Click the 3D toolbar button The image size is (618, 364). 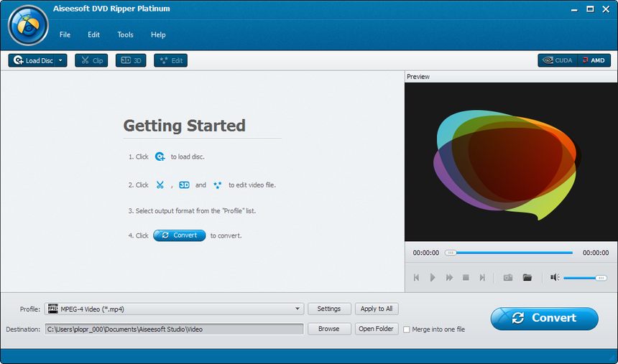pyautogui.click(x=131, y=60)
